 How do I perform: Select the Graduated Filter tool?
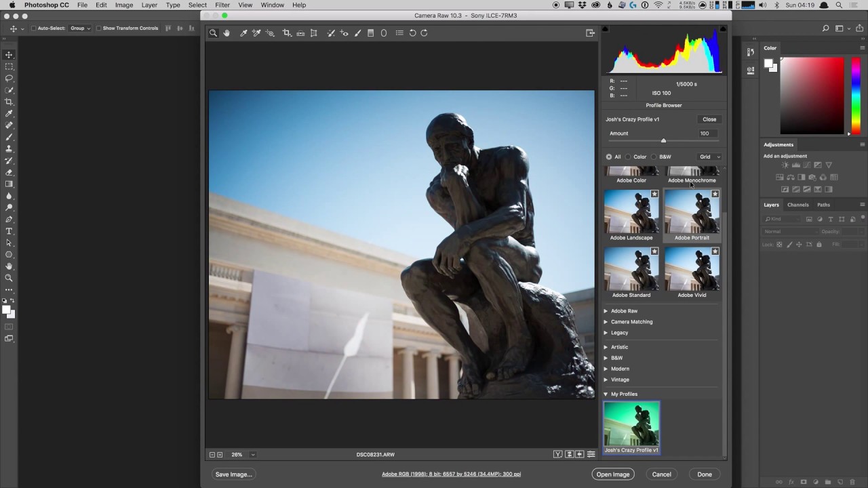pyautogui.click(x=370, y=33)
